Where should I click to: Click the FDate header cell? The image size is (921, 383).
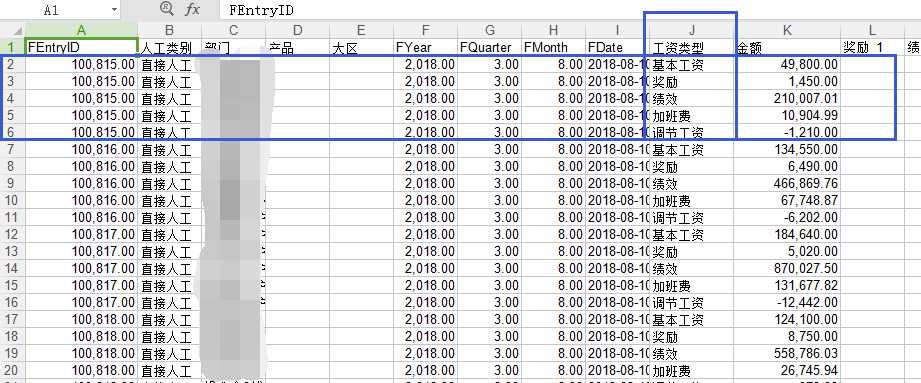(617, 48)
